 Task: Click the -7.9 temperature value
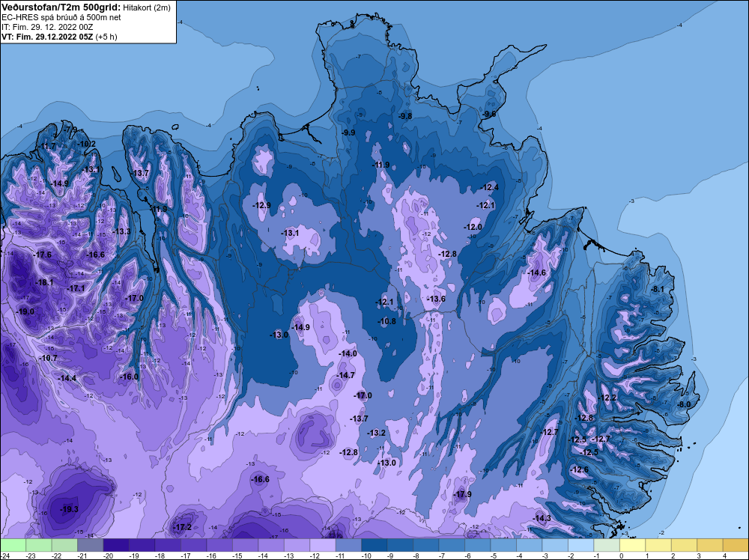70,130
